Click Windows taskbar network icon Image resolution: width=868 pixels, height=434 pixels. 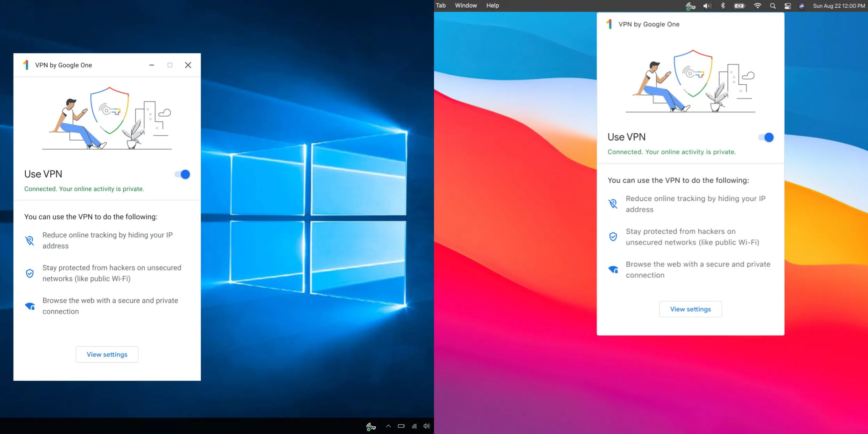414,426
